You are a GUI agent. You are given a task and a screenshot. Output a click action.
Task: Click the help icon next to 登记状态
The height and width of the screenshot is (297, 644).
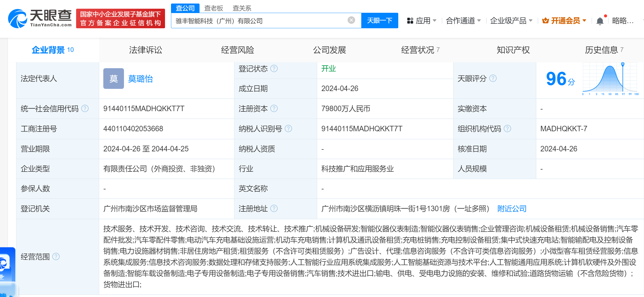275,69
